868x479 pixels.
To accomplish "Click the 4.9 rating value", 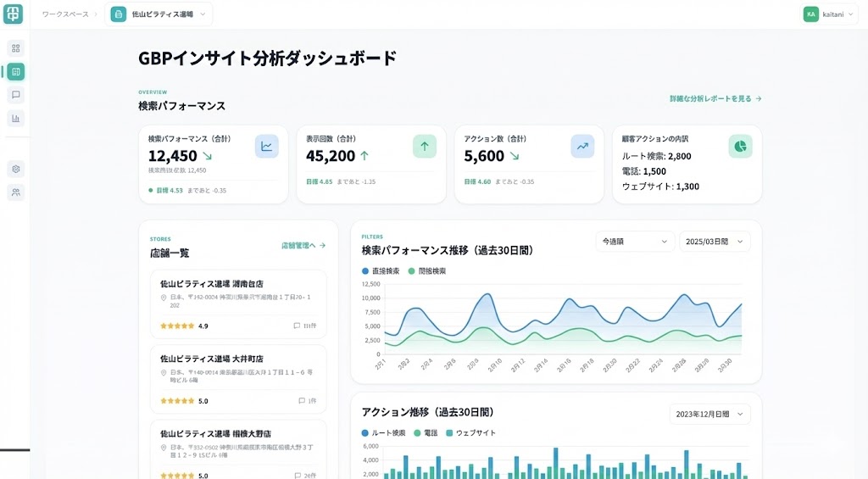I will [x=203, y=326].
